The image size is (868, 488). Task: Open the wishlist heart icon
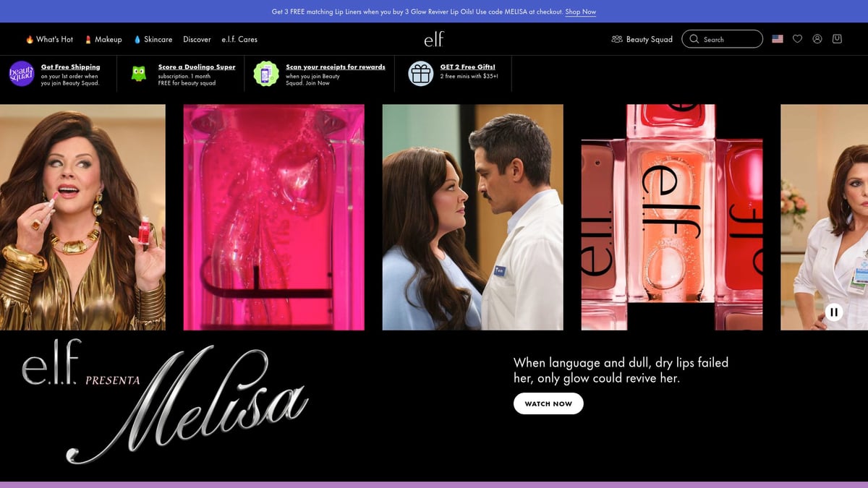pos(797,39)
